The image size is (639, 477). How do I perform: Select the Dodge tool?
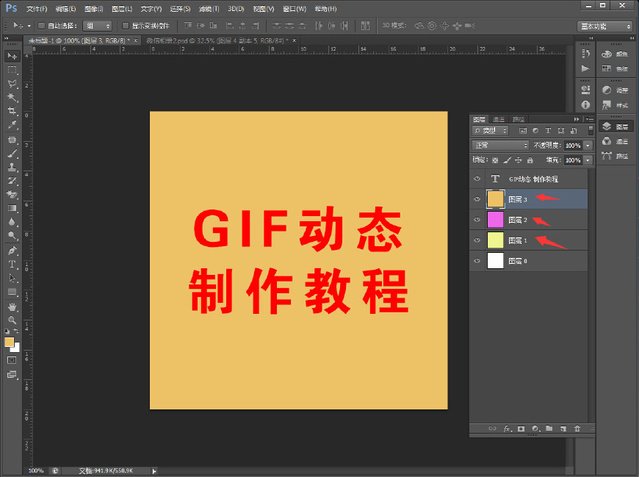tap(12, 236)
